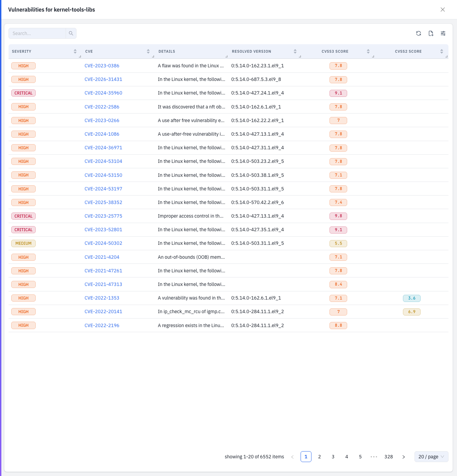
Task: Click details 'It was discovered that a nft ob...'
Action: coord(191,107)
